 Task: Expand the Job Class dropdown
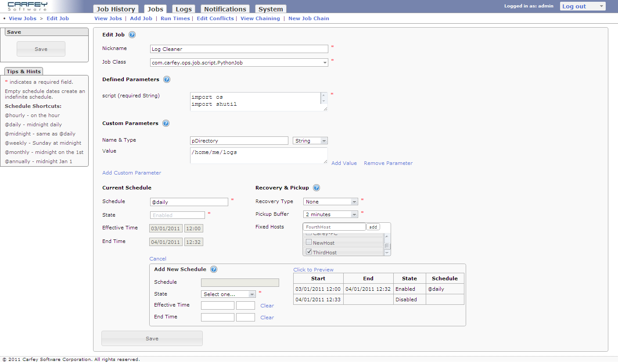239,63
